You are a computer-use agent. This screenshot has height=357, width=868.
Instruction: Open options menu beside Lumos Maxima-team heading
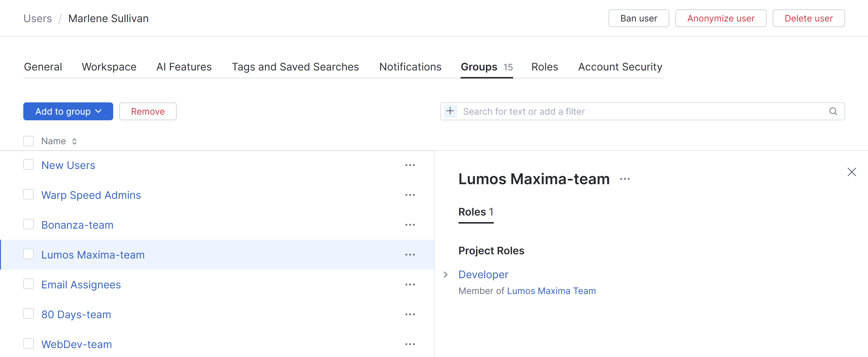pyautogui.click(x=624, y=179)
